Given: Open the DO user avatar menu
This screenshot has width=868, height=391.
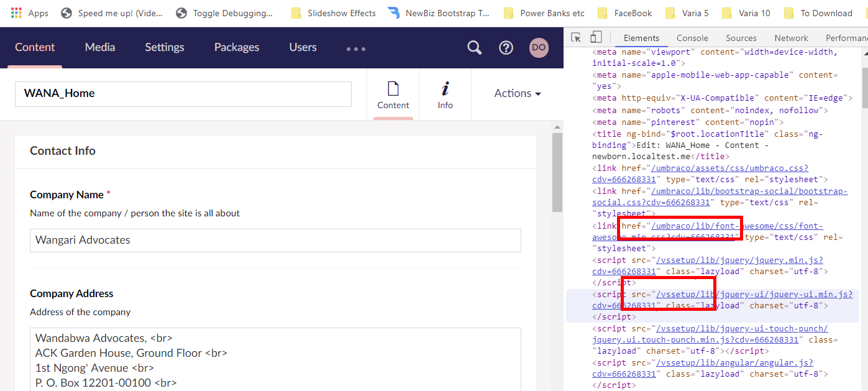Looking at the screenshot, I should click(x=539, y=48).
